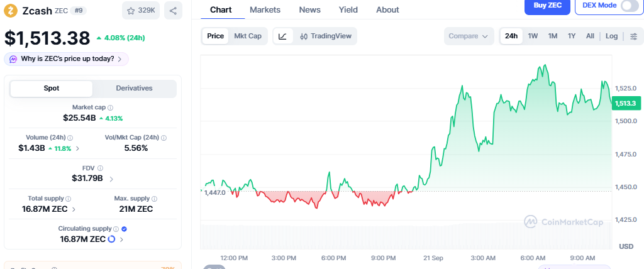
Task: Click the AI icon beside 'Why is ZEC's price up today?'
Action: [x=13, y=58]
